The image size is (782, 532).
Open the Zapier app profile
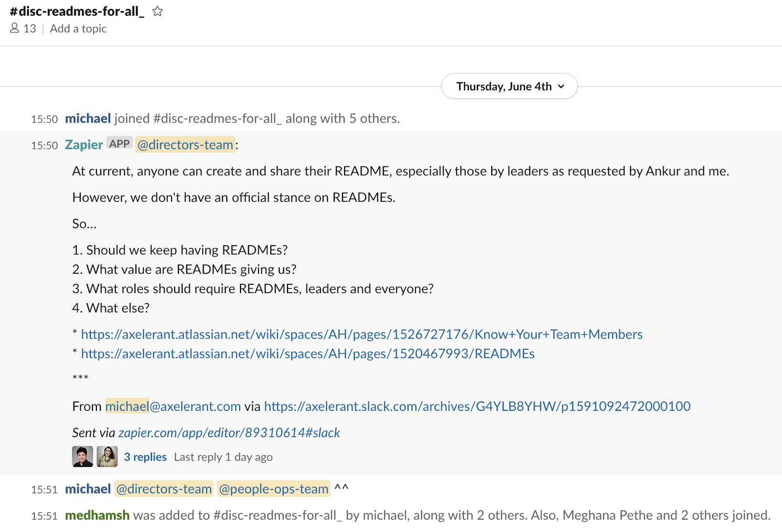(x=84, y=145)
